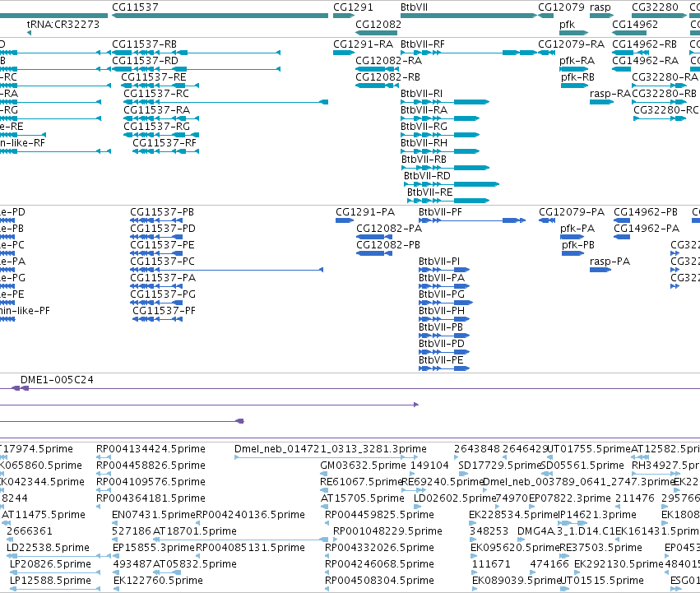This screenshot has height=593, width=700.
Task: Click the CG12082 gene label
Action: coord(378,25)
